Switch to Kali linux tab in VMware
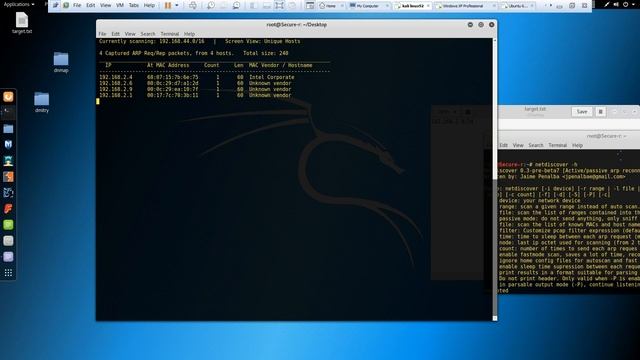 coord(412,6)
